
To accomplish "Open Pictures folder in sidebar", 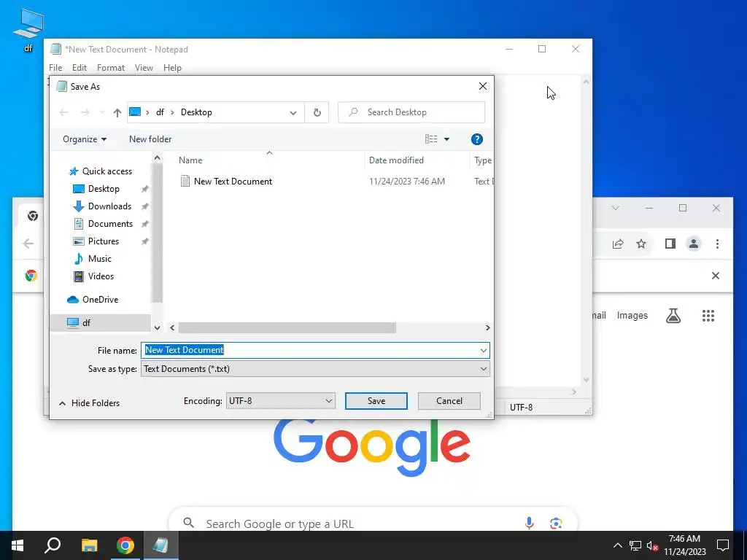I will click(x=104, y=241).
